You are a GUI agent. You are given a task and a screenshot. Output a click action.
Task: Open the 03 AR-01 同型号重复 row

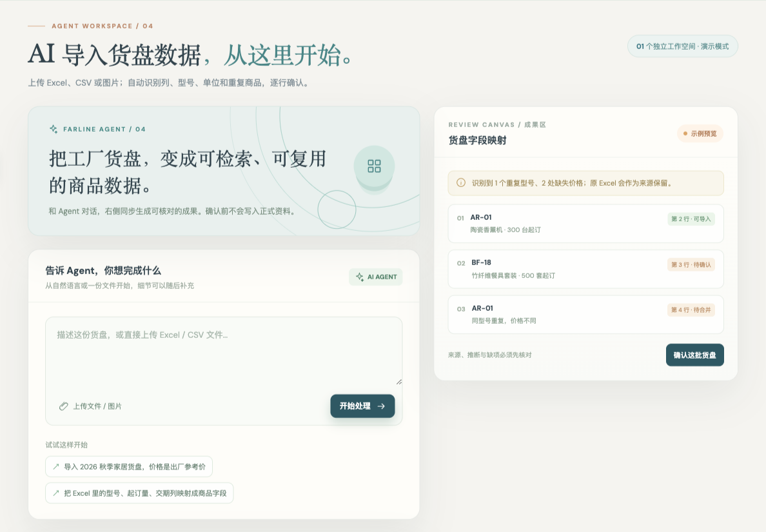click(x=585, y=315)
